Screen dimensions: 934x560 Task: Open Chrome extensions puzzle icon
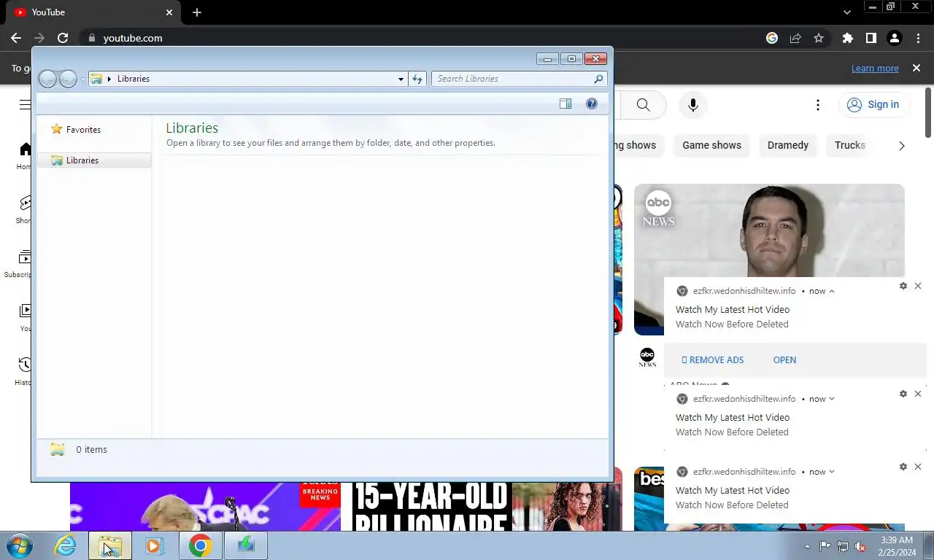click(x=847, y=38)
